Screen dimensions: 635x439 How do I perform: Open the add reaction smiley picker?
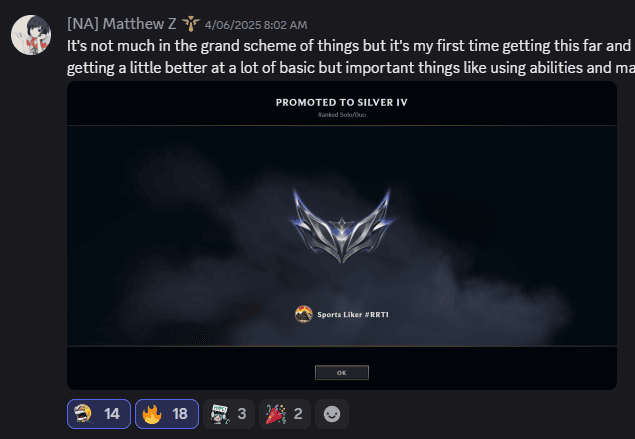332,414
